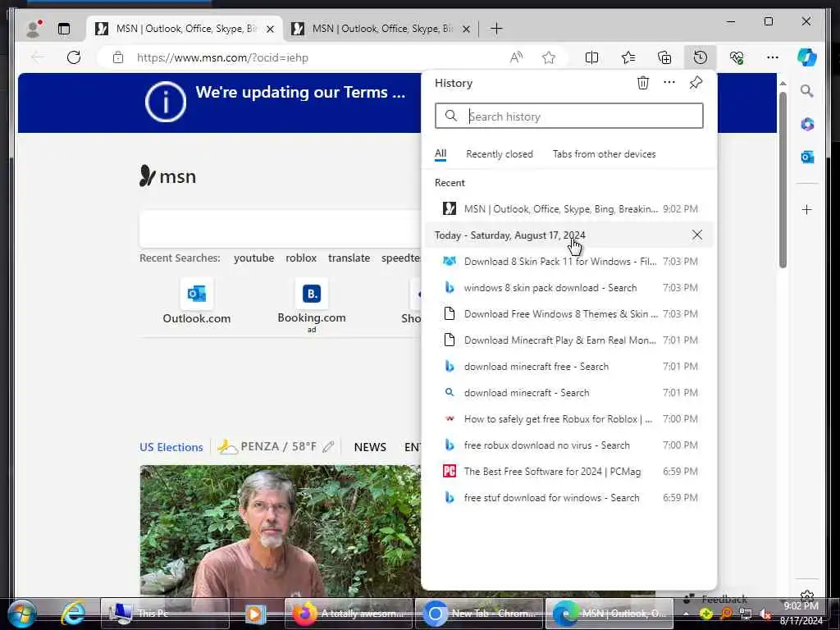Open the NEWS section tab
Viewport: 840px width, 630px height.
[370, 447]
